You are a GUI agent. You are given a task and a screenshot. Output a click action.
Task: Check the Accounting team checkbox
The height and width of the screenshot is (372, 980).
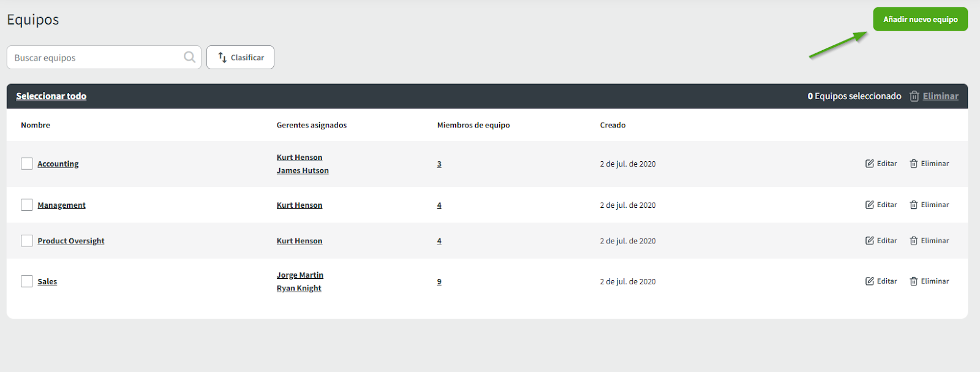click(x=27, y=164)
